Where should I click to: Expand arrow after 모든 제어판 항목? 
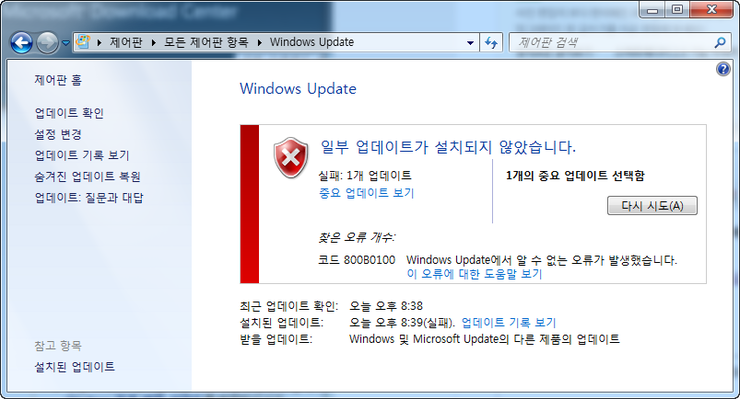point(260,42)
